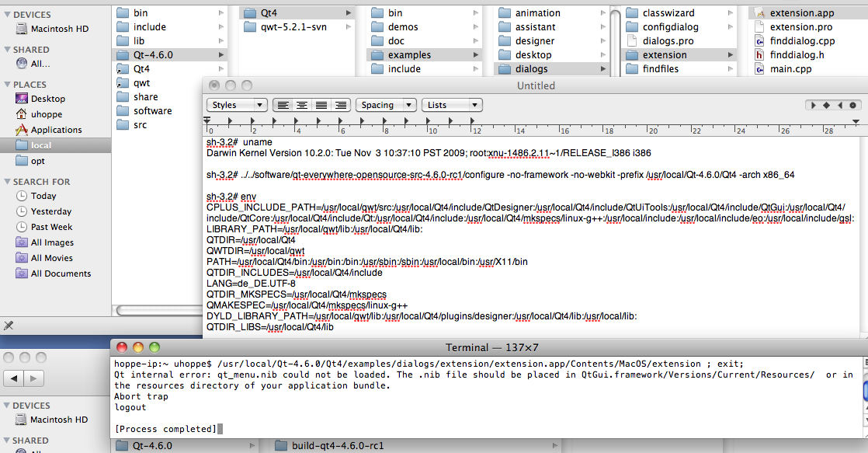Select extension.pro project file
The height and width of the screenshot is (453, 868).
coord(793,26)
